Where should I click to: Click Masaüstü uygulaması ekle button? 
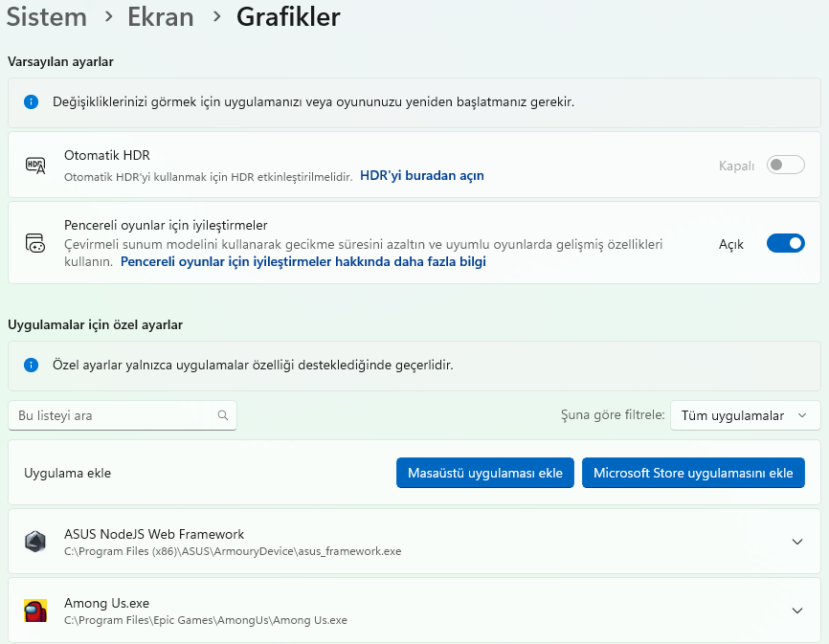[x=484, y=473]
